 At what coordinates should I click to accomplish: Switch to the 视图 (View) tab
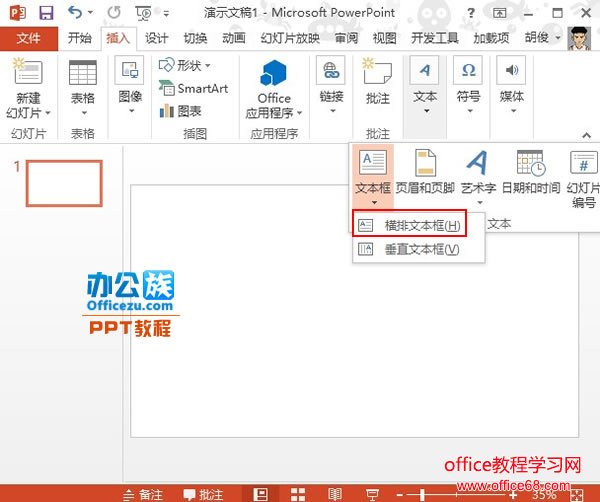click(x=385, y=38)
